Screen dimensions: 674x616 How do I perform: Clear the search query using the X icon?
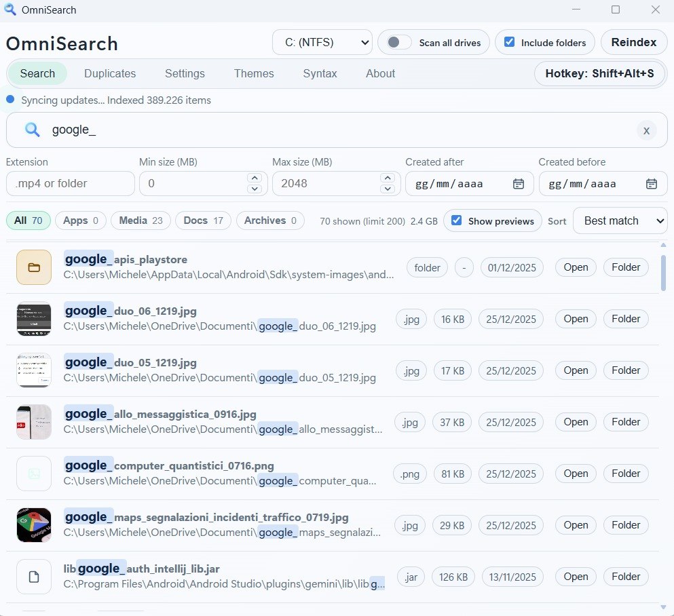[x=646, y=130]
